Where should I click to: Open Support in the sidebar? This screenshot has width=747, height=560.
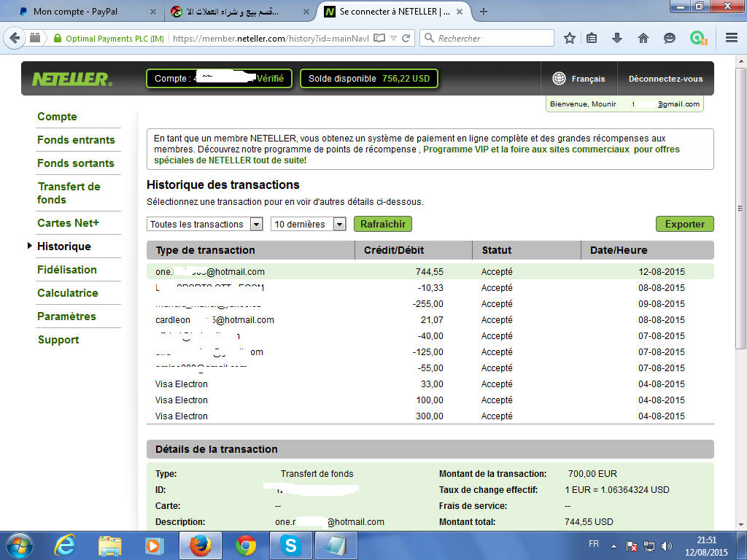coord(58,340)
